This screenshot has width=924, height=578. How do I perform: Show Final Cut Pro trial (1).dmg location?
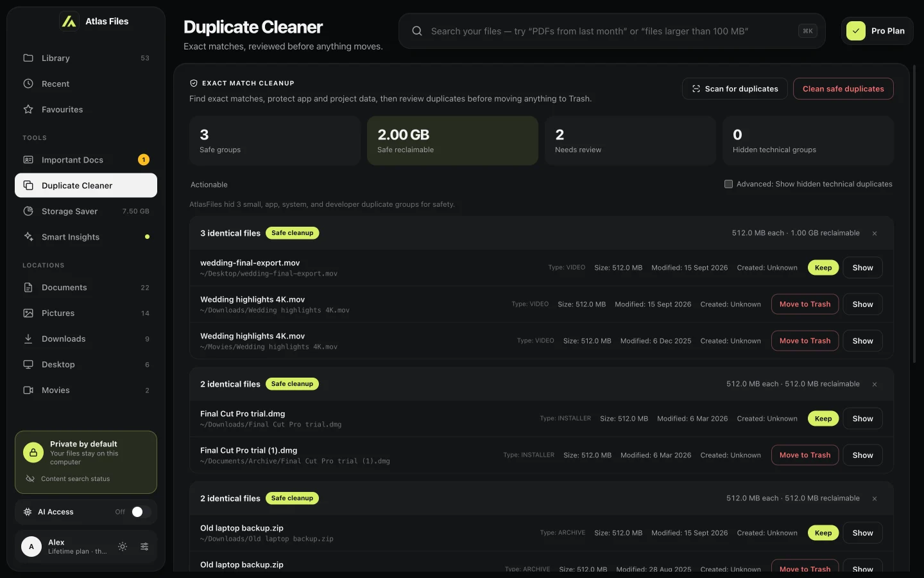point(862,455)
